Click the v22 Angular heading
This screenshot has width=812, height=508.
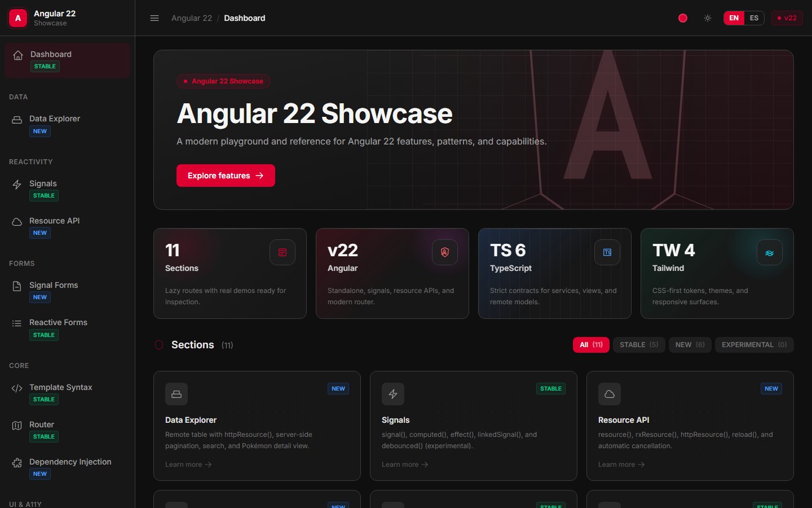pos(343,250)
